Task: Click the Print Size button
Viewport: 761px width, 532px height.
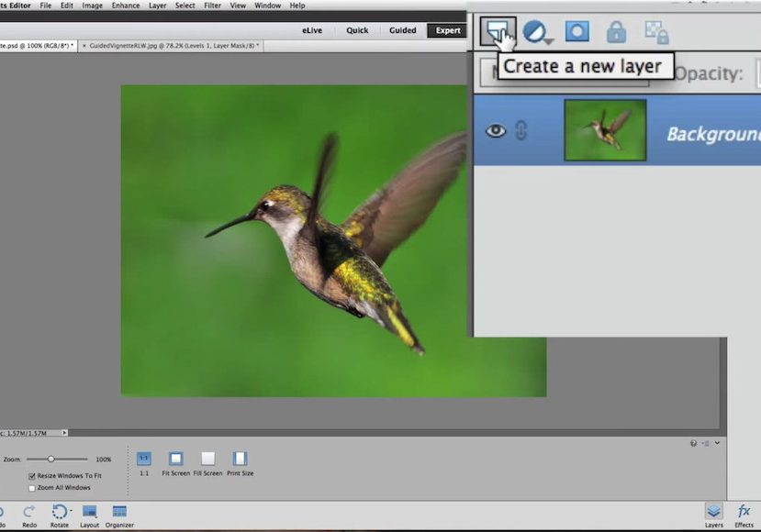Action: click(241, 463)
